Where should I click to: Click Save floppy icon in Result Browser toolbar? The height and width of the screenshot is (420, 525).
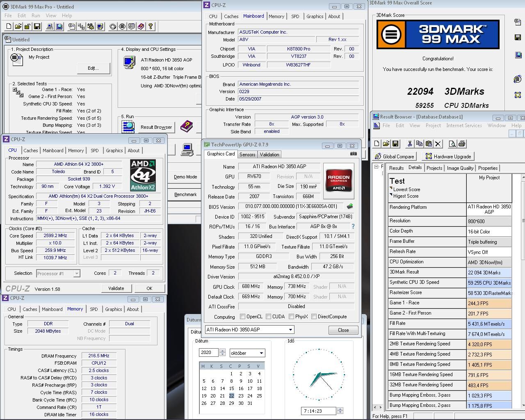click(395, 144)
